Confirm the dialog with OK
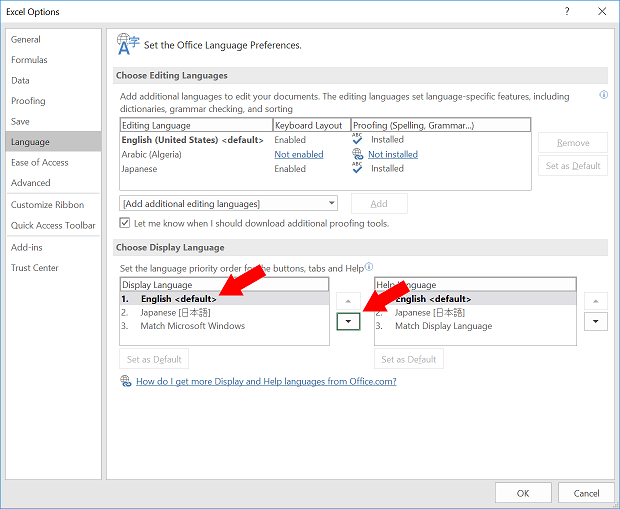 523,493
